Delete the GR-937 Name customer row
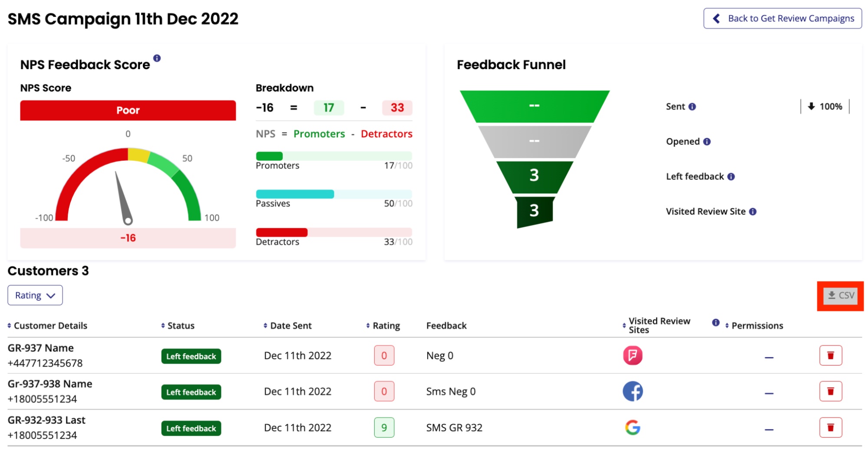Image resolution: width=868 pixels, height=454 pixels. pyautogui.click(x=830, y=355)
